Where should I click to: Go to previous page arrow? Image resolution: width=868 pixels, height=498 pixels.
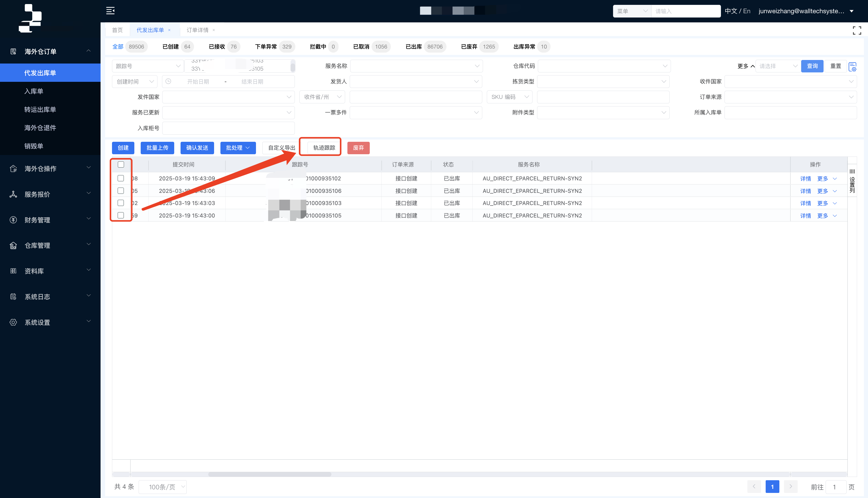[x=754, y=486]
